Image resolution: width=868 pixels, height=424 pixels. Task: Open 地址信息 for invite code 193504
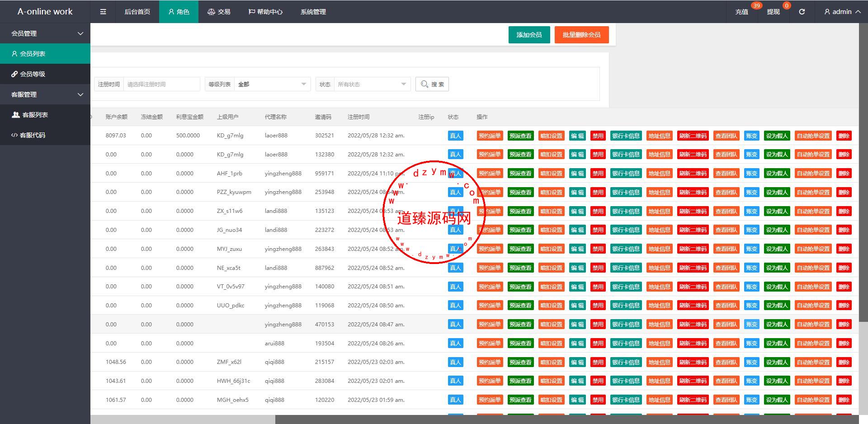coord(659,344)
